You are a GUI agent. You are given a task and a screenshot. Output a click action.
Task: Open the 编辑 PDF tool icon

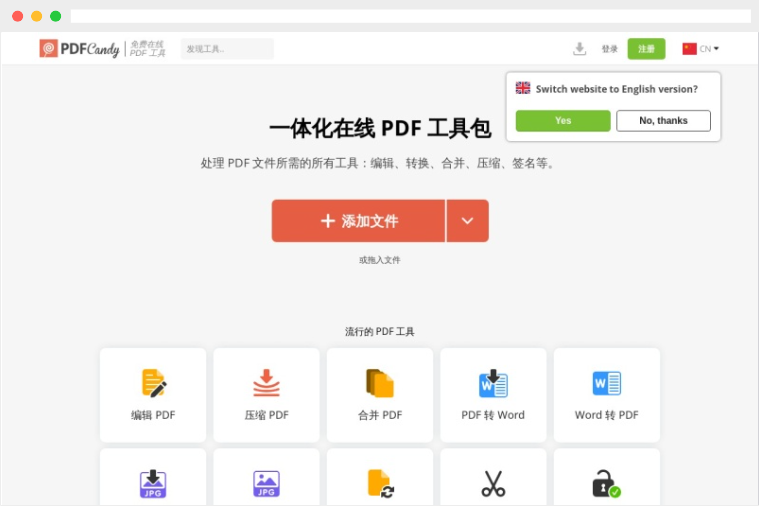click(153, 384)
